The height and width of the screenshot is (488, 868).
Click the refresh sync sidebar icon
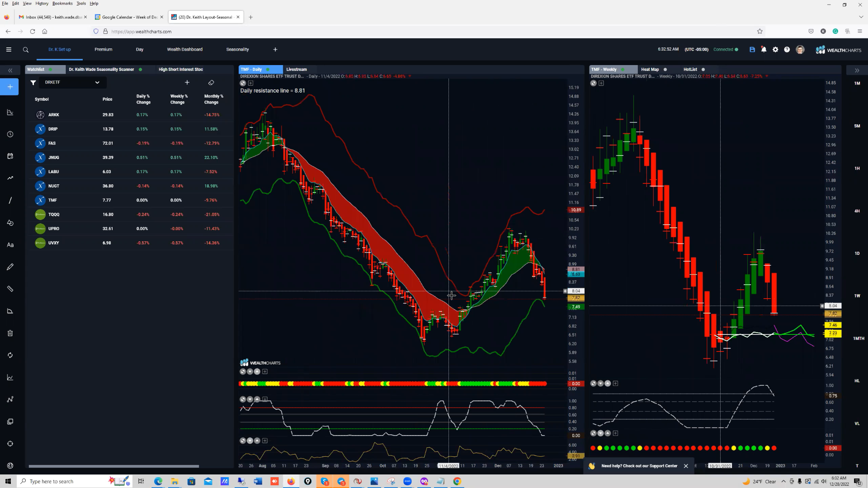pyautogui.click(x=10, y=355)
